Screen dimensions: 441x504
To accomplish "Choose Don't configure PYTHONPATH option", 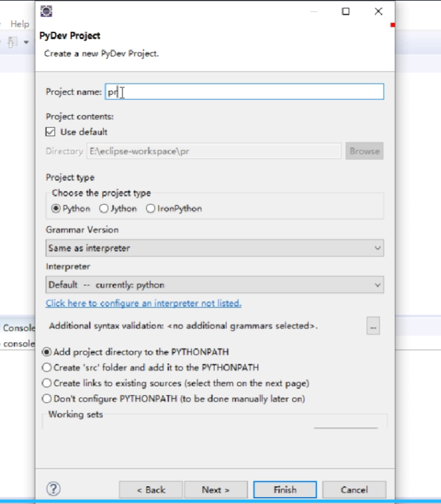I will point(47,399).
